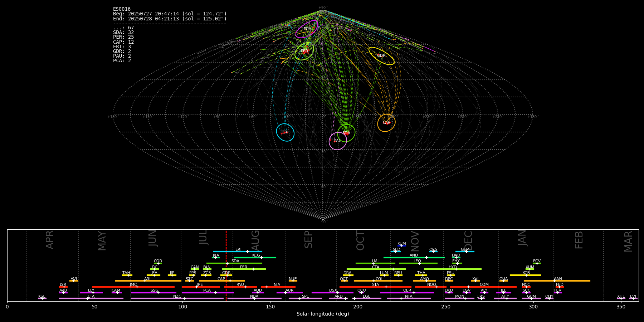The image size is (644, 322).
Task: Click the pink PAU radiant circle on map
Action: tap(338, 141)
